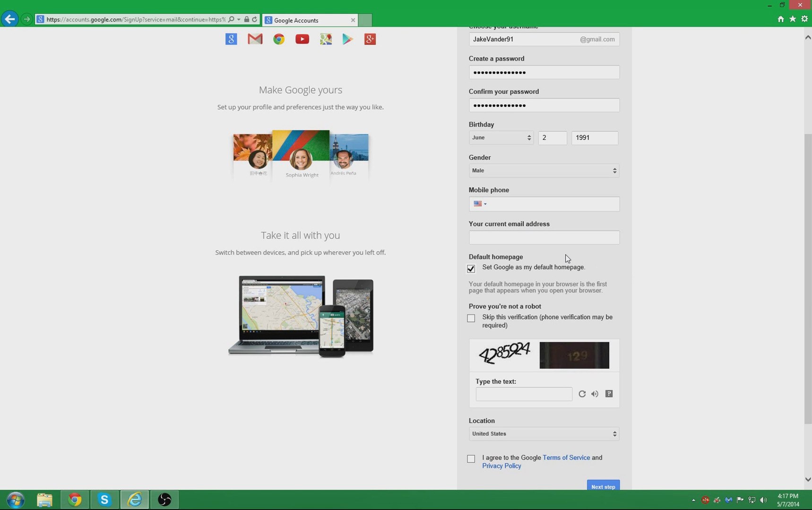This screenshot has width=812, height=510.
Task: Open the phone country flag dropdown
Action: point(479,204)
